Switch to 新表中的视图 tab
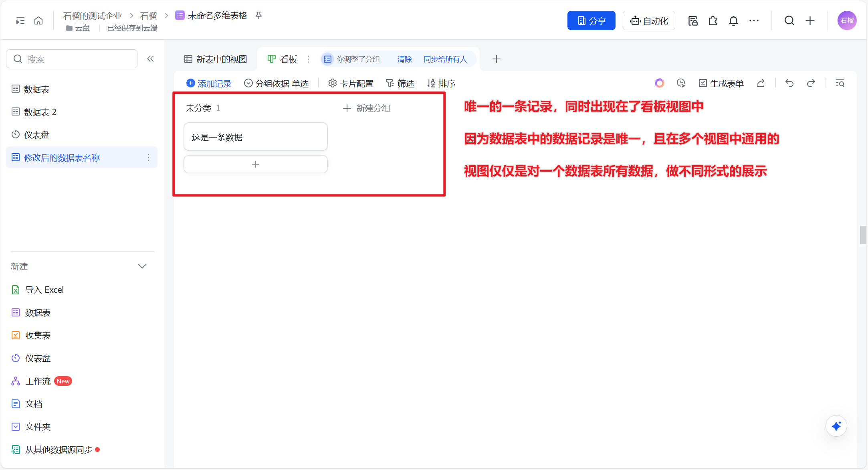 click(216, 59)
